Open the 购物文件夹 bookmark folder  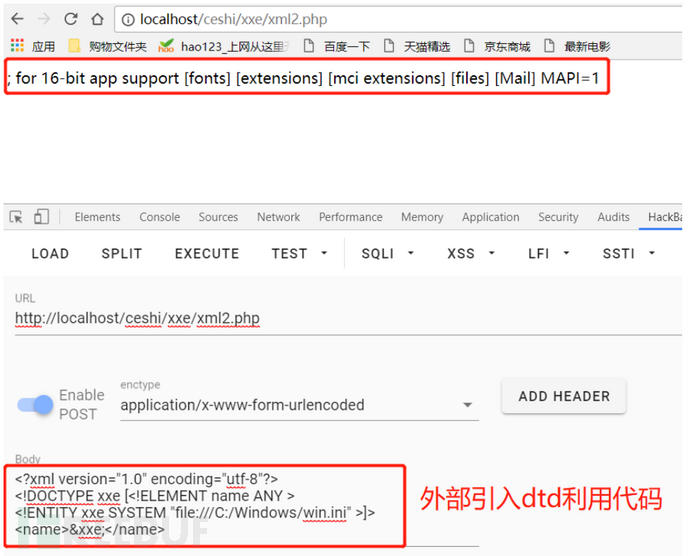click(108, 46)
